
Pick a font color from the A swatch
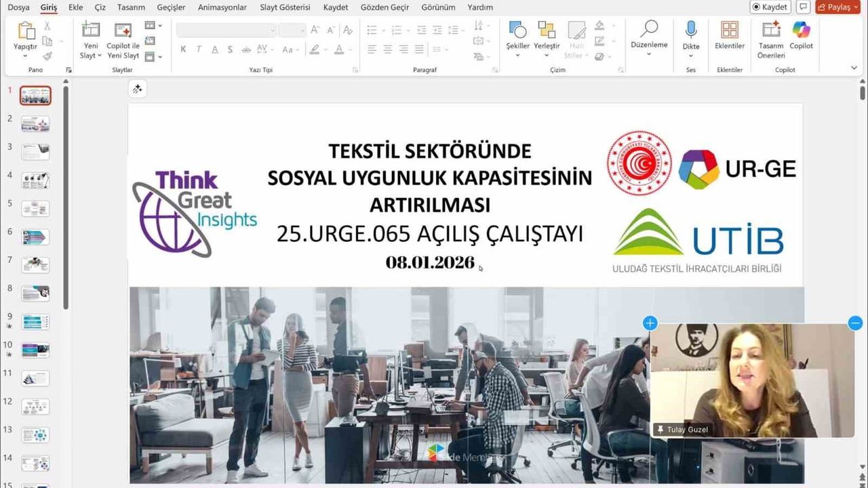point(338,49)
